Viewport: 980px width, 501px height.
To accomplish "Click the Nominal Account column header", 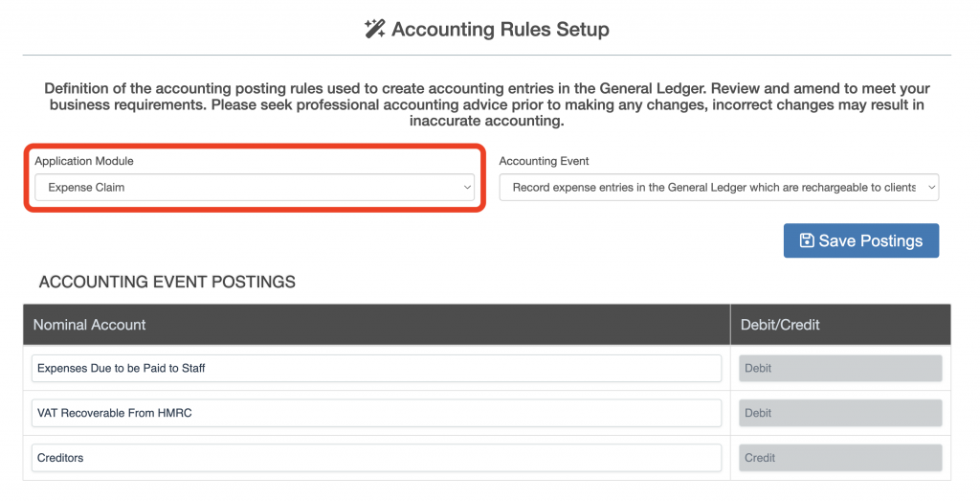I will pyautogui.click(x=90, y=325).
